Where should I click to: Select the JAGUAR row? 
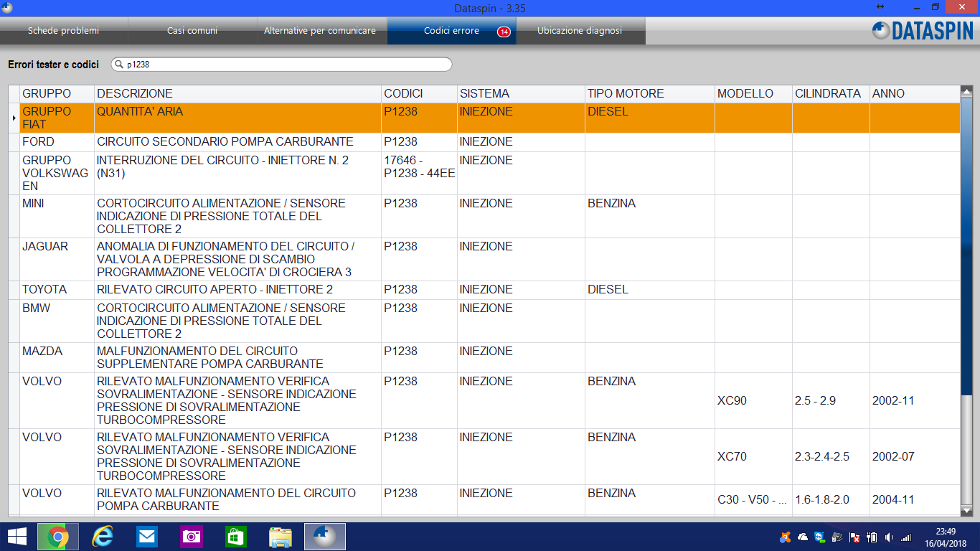484,259
